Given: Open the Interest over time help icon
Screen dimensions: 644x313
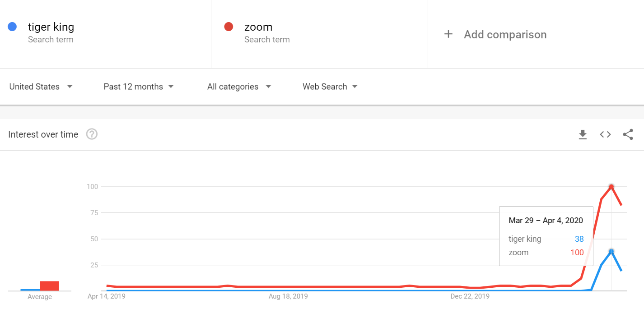Looking at the screenshot, I should pos(92,134).
